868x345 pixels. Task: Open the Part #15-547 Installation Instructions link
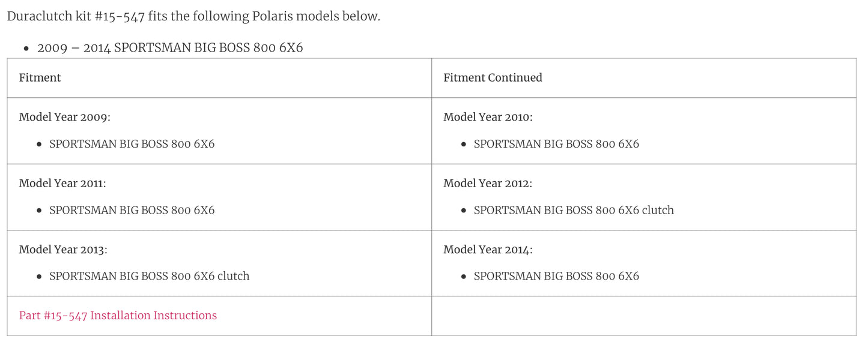118,316
